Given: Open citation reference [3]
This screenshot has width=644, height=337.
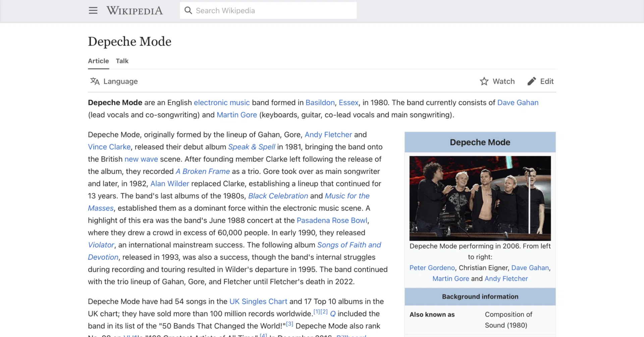Looking at the screenshot, I should click(289, 324).
